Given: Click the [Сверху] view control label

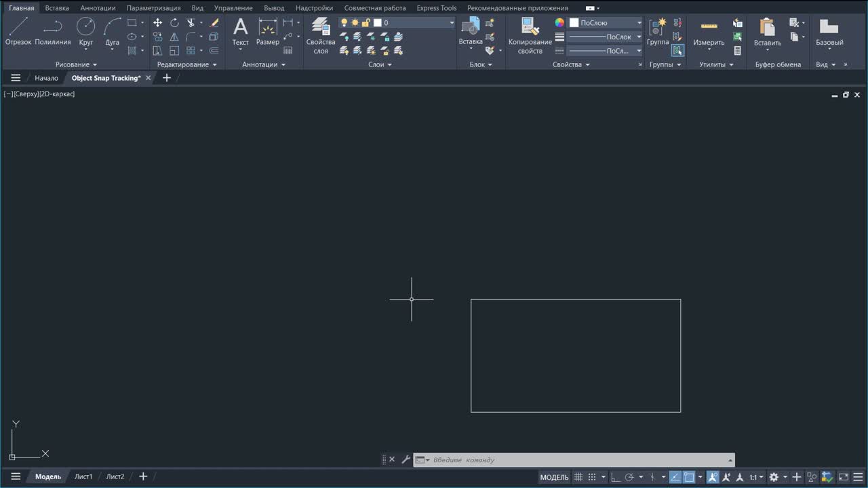Looking at the screenshot, I should [x=25, y=94].
